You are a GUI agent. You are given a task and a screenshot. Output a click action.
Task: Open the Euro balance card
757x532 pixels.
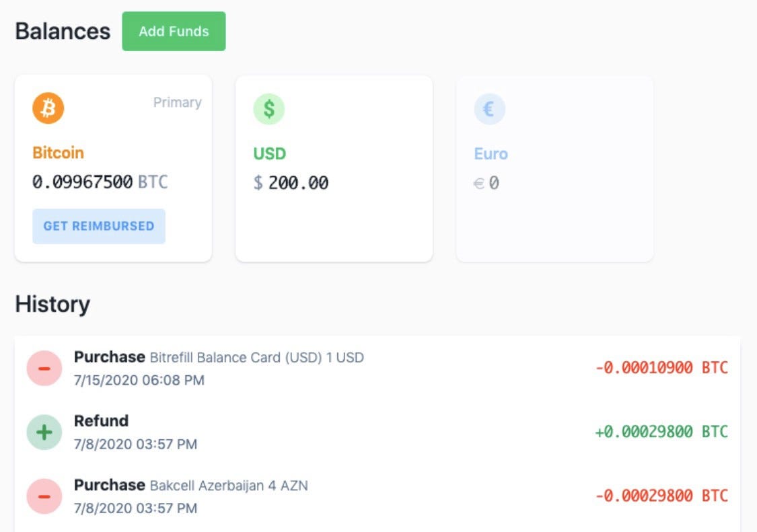point(554,167)
